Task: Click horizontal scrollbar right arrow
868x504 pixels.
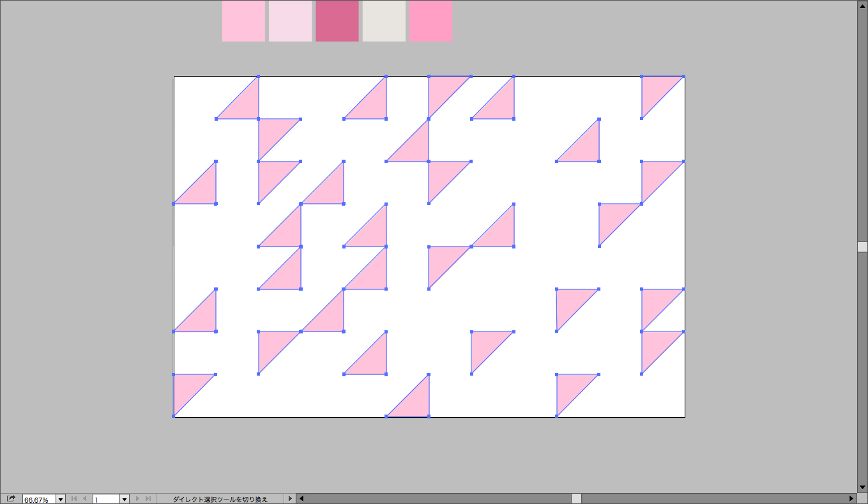Action: point(851,498)
